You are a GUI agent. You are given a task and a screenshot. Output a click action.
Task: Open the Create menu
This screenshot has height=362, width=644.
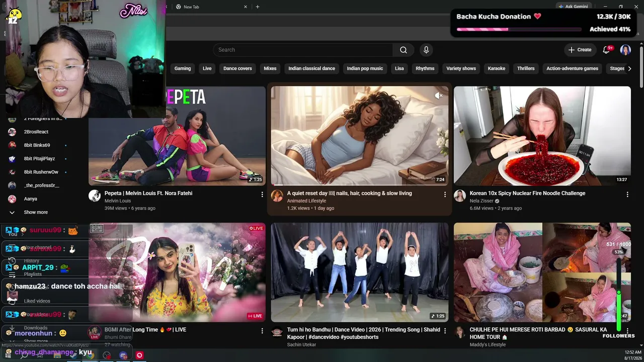pyautogui.click(x=580, y=50)
